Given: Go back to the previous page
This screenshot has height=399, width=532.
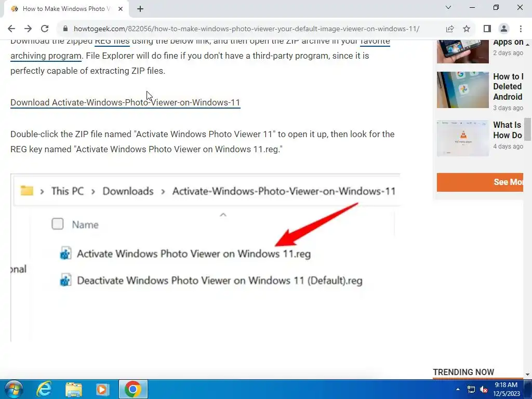Looking at the screenshot, I should pyautogui.click(x=11, y=29).
